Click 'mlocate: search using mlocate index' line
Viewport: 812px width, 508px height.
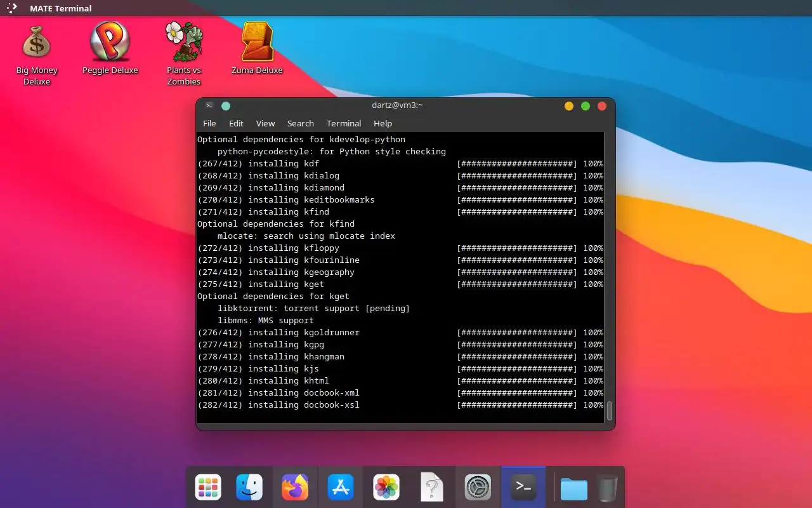(306, 236)
